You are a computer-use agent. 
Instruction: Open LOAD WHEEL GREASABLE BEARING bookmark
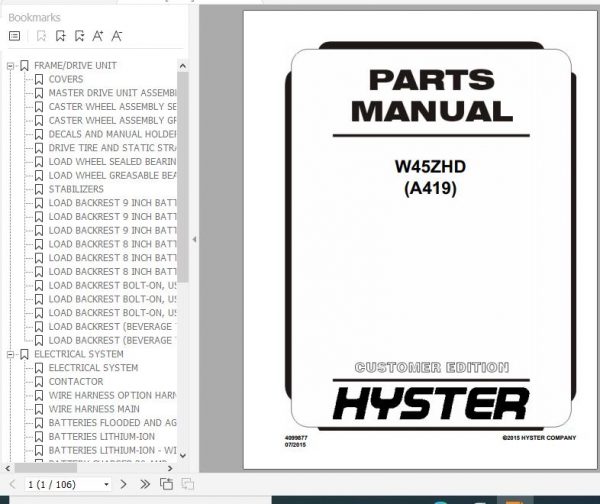(x=112, y=176)
